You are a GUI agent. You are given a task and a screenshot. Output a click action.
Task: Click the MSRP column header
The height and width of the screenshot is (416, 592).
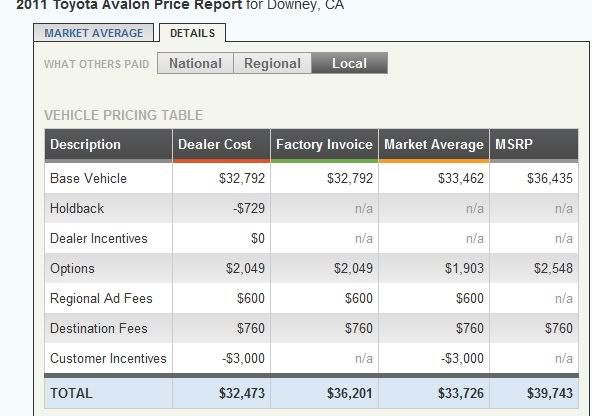[x=534, y=145]
